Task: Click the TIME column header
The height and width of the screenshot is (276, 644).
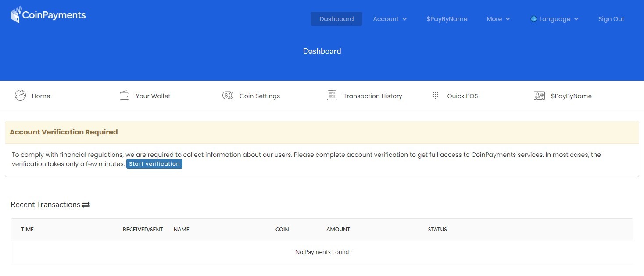Action: pyautogui.click(x=27, y=229)
